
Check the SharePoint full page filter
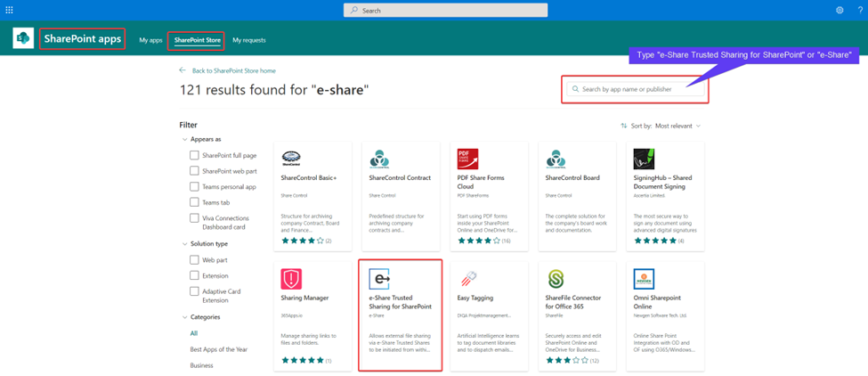click(194, 155)
